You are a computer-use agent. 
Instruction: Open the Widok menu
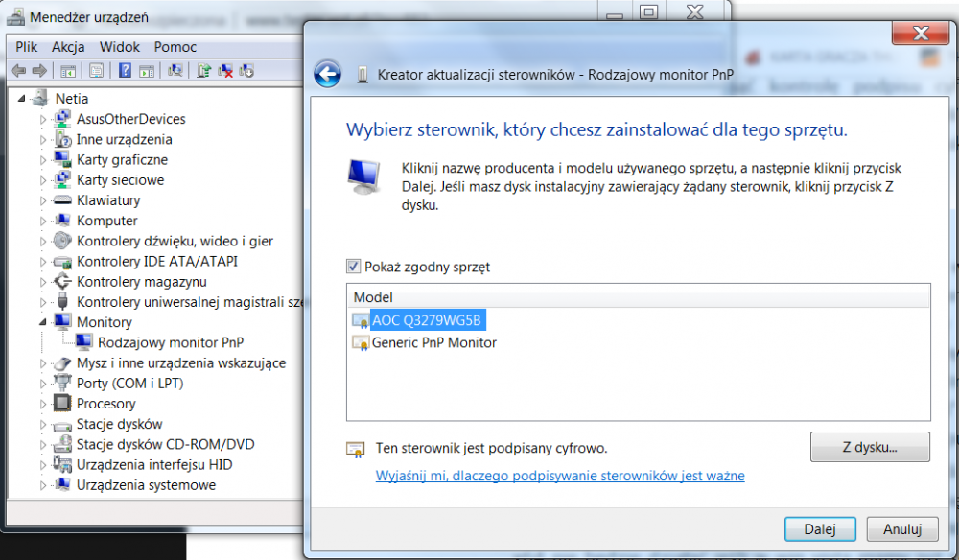click(119, 46)
